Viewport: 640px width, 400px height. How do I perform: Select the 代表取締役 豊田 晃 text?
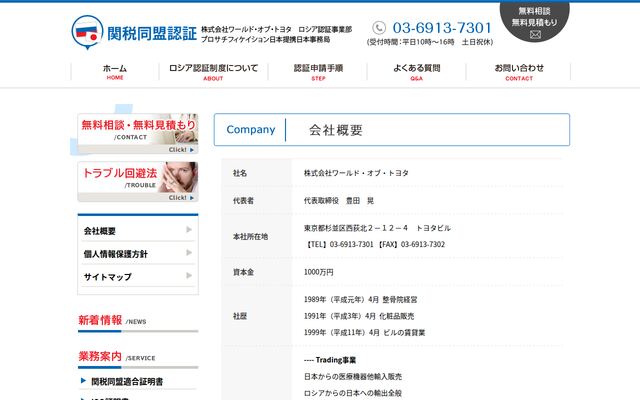point(339,200)
